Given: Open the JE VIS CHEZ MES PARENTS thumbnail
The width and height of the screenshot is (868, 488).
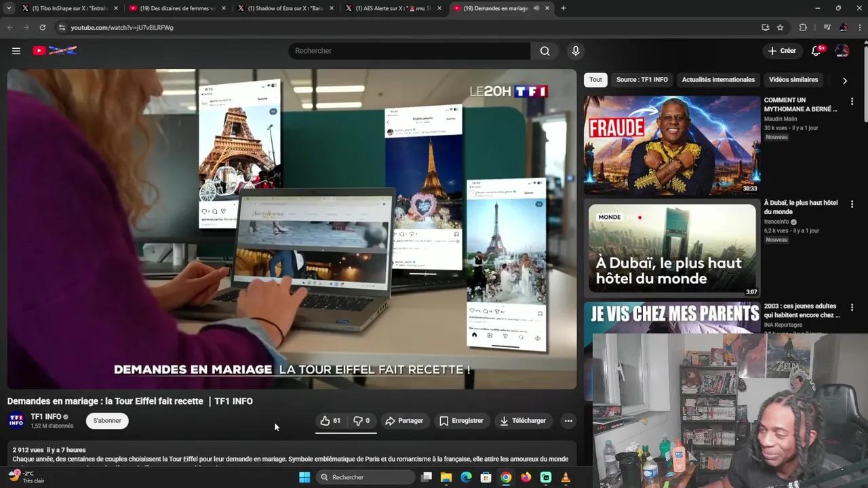Looking at the screenshot, I should [x=672, y=319].
